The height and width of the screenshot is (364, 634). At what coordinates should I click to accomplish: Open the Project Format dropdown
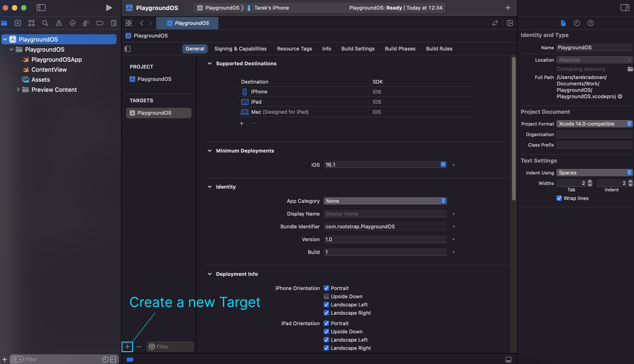(594, 124)
